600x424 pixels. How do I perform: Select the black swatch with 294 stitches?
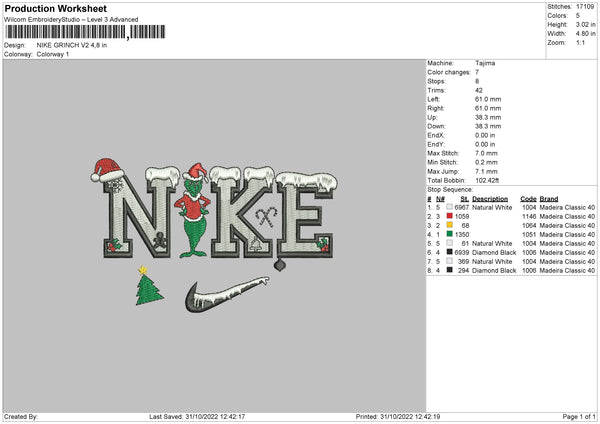click(449, 270)
